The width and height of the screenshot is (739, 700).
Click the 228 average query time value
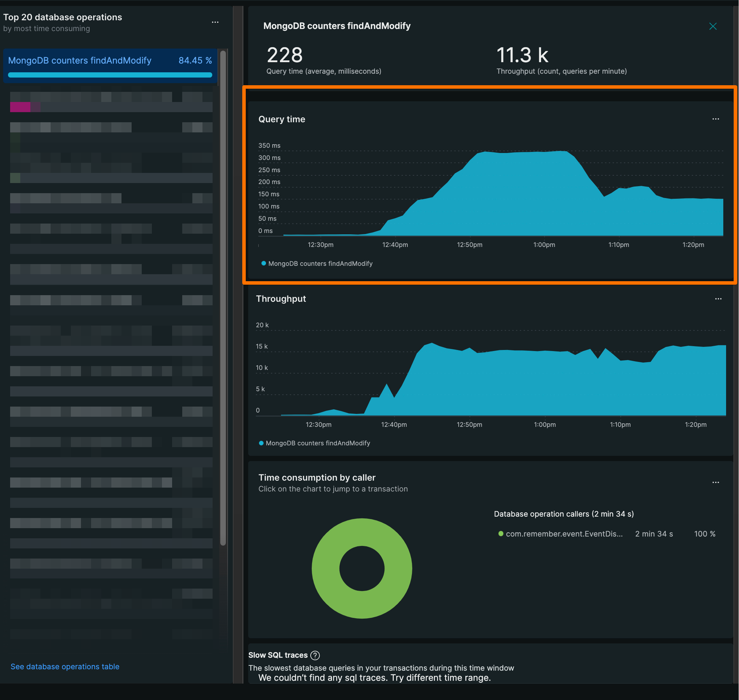pyautogui.click(x=284, y=55)
